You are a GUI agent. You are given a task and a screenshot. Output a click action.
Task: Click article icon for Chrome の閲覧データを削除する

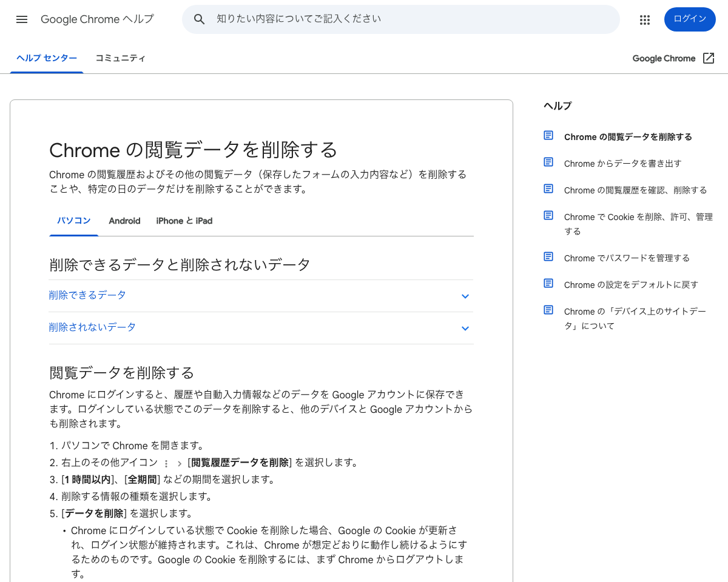pos(548,135)
